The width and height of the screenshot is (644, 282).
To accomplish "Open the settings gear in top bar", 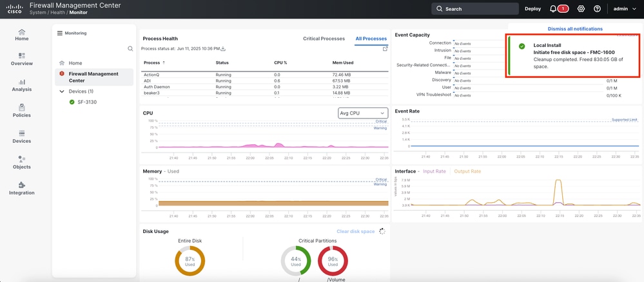I will click(x=581, y=8).
